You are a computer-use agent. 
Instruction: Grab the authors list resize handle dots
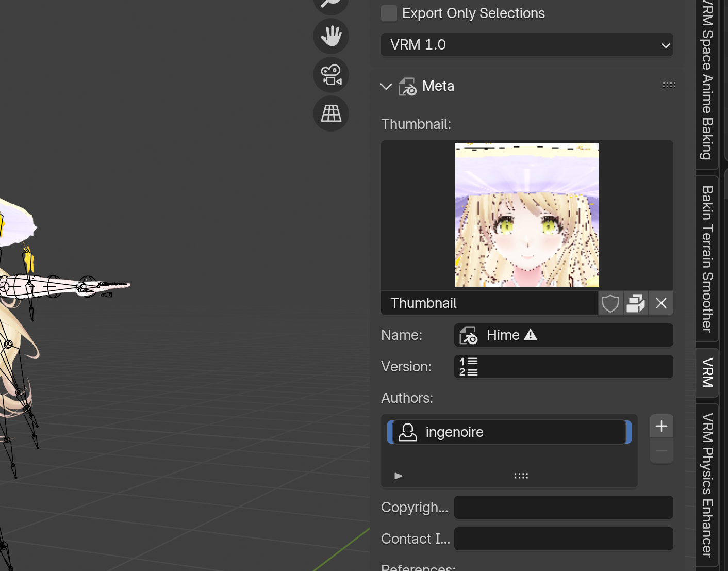click(x=521, y=476)
